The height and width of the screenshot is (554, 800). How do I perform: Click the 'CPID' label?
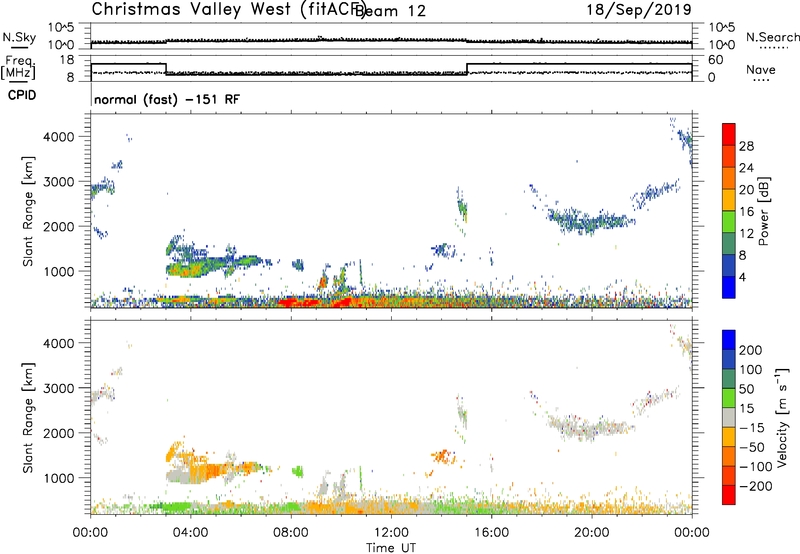pos(22,95)
